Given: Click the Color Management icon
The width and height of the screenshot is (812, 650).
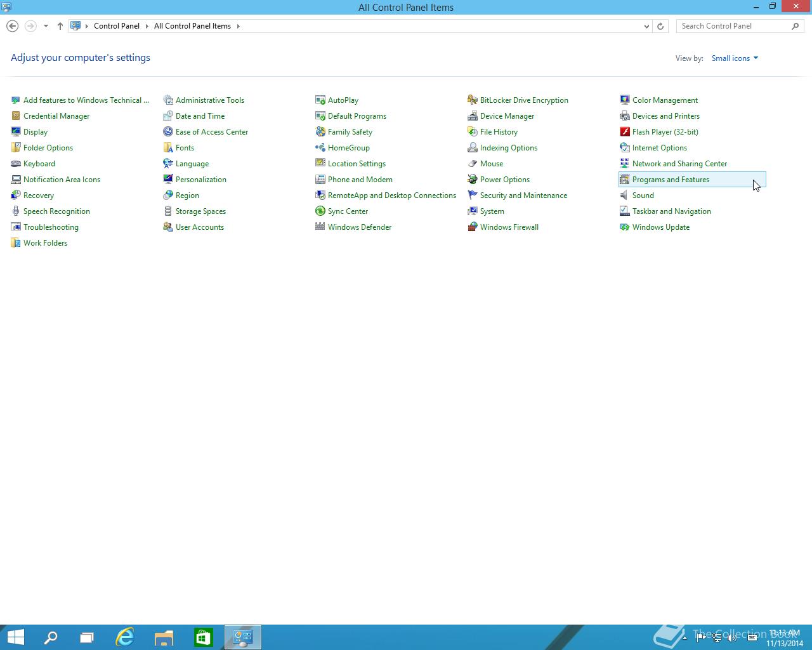Looking at the screenshot, I should tap(625, 100).
